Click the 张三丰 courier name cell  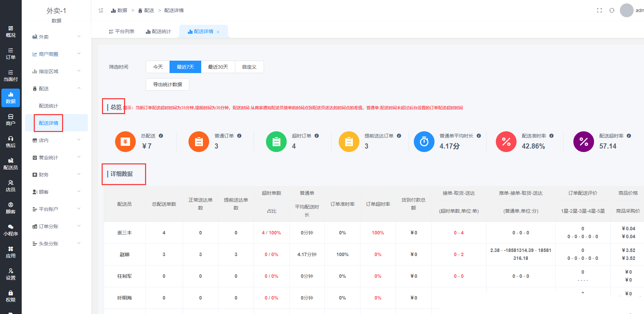(x=124, y=233)
